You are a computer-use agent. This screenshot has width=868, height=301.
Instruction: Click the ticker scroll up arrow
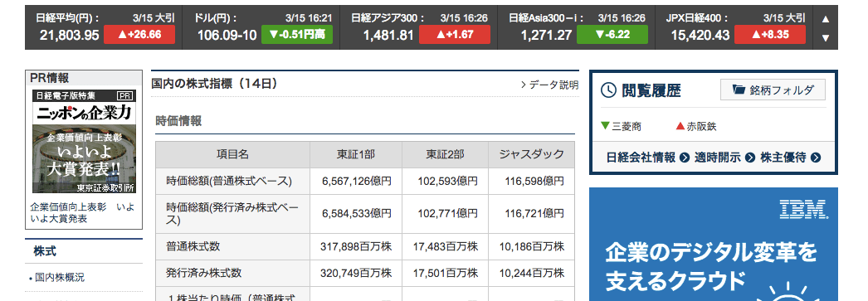[x=826, y=19]
